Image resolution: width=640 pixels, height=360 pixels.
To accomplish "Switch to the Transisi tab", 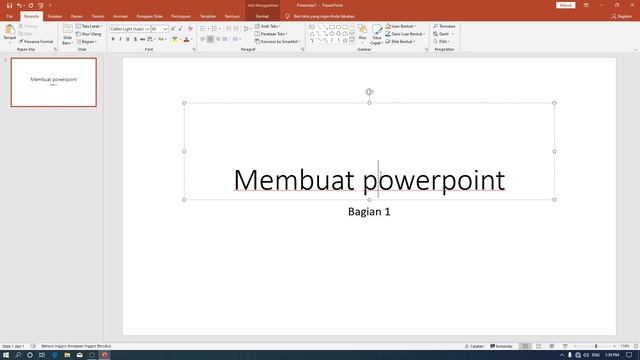I will tap(98, 16).
